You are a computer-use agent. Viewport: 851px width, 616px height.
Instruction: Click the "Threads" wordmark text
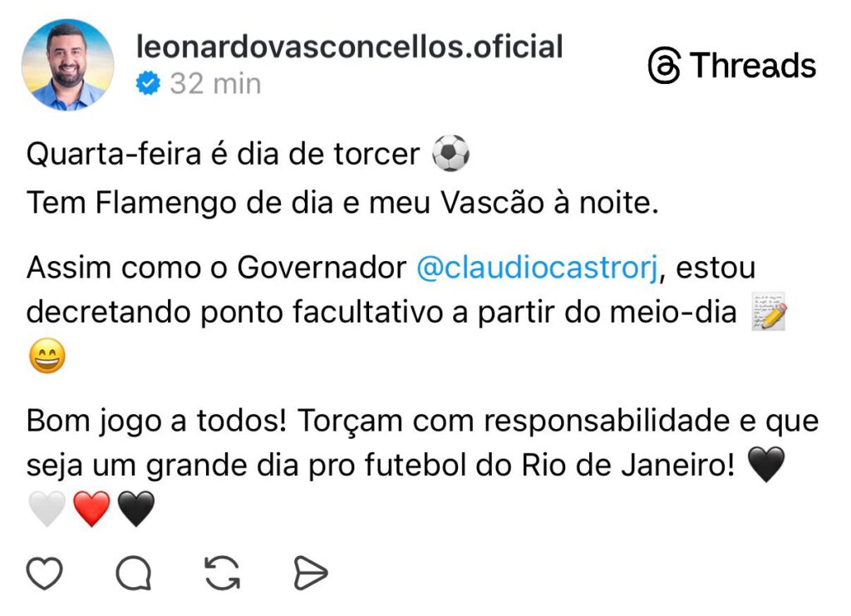[753, 66]
